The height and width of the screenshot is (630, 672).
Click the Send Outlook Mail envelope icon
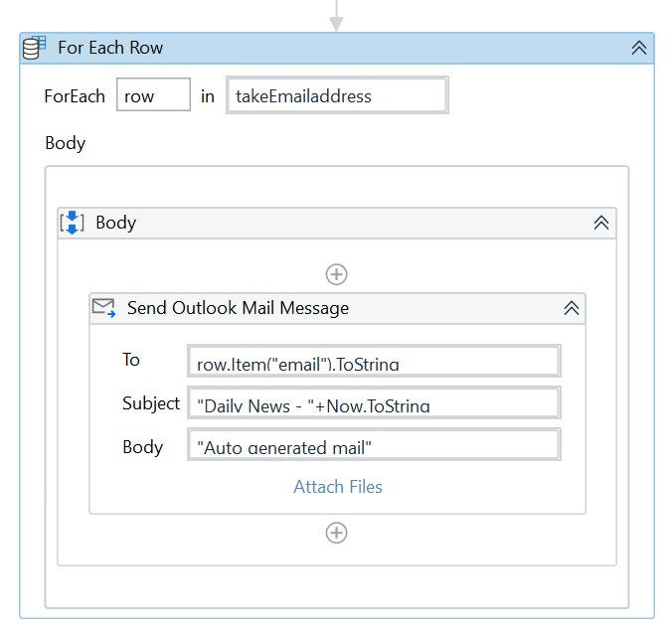[x=103, y=308]
